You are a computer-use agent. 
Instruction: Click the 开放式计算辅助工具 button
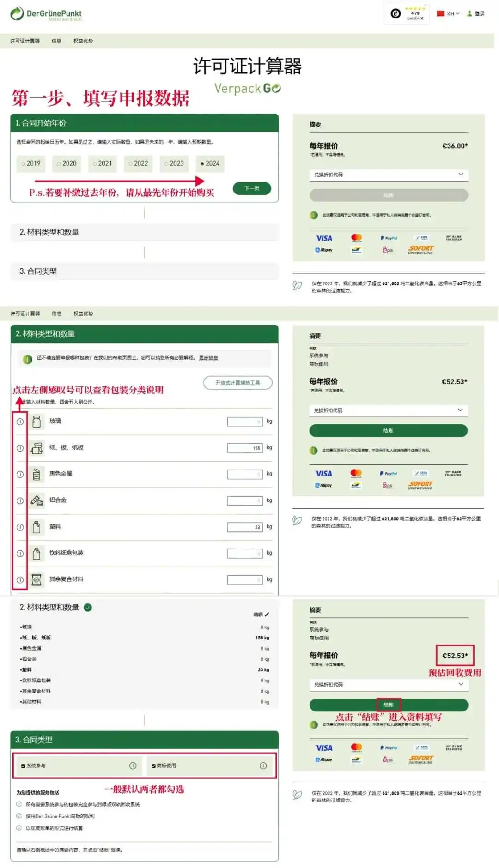tap(237, 383)
